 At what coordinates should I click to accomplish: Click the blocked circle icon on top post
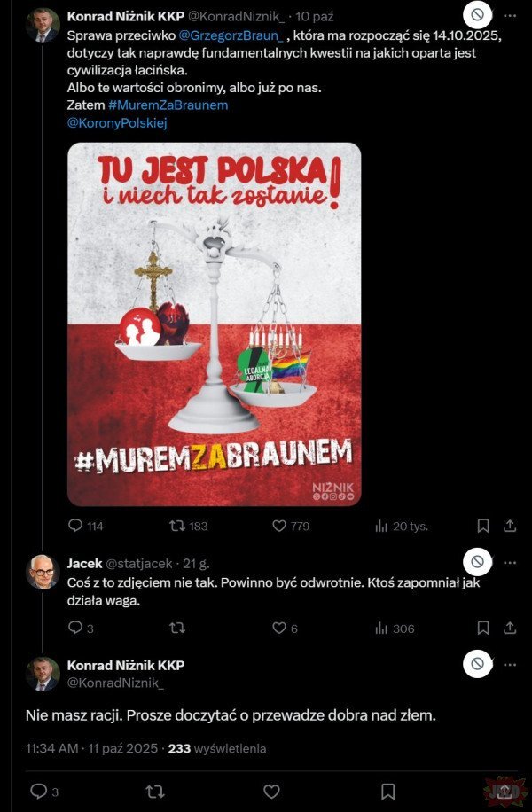coord(477,15)
